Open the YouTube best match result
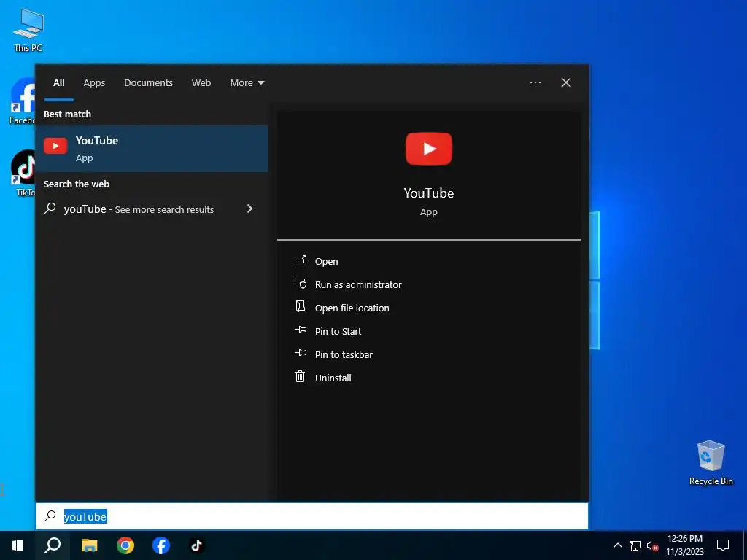The width and height of the screenshot is (747, 560). [x=152, y=149]
